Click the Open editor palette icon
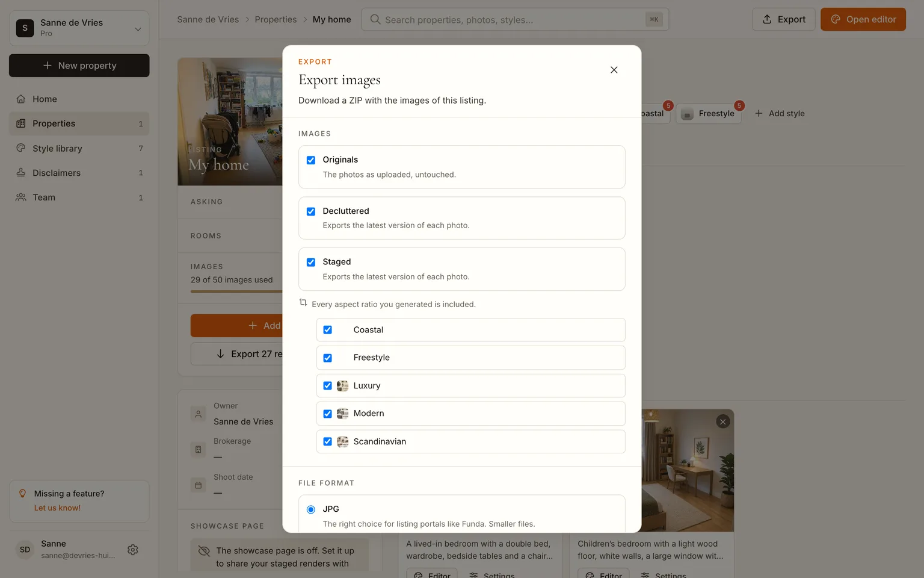Screen dimensions: 924x578 pos(836,19)
